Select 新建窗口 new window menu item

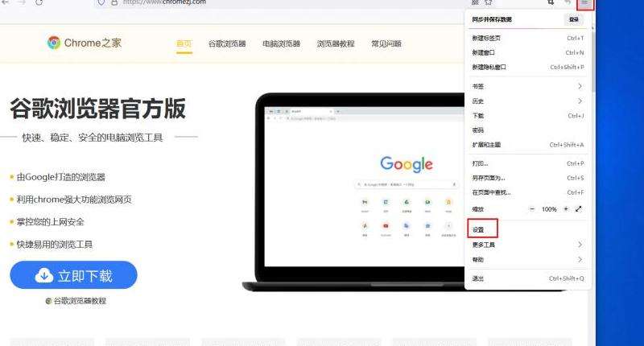pyautogui.click(x=527, y=52)
